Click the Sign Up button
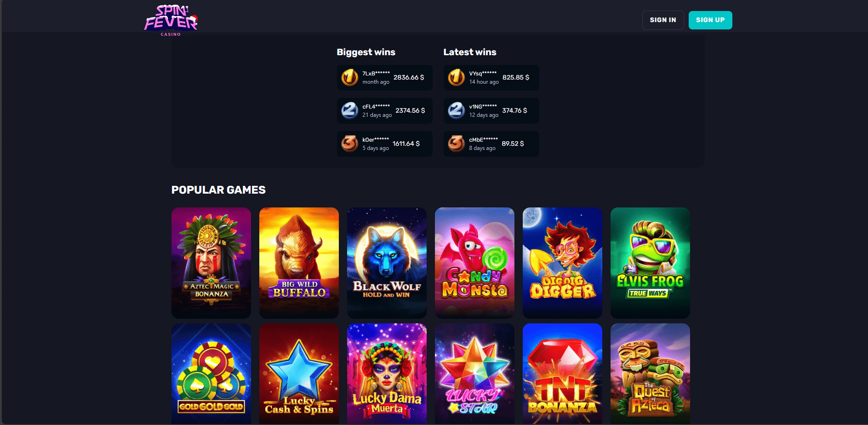This screenshot has height=425, width=868. pos(710,20)
